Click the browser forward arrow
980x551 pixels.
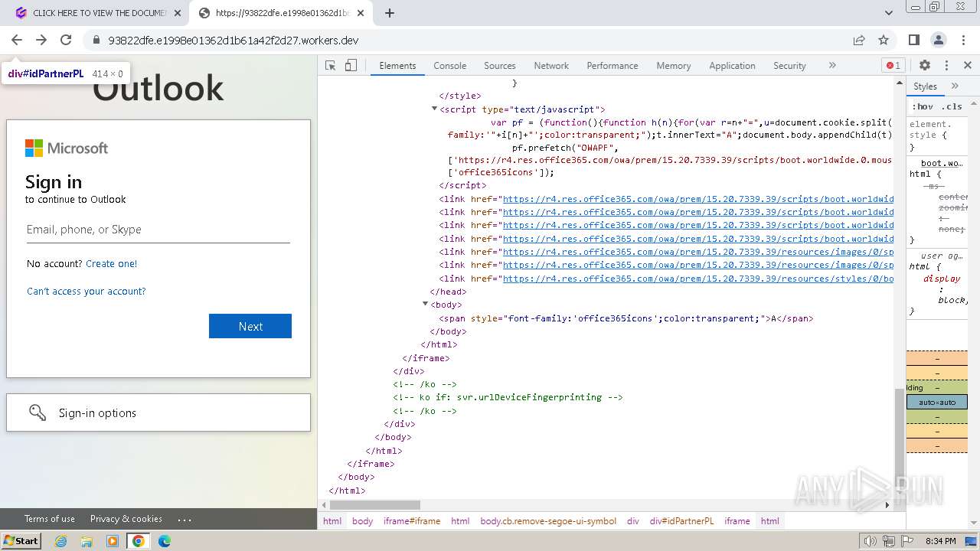pos(41,40)
